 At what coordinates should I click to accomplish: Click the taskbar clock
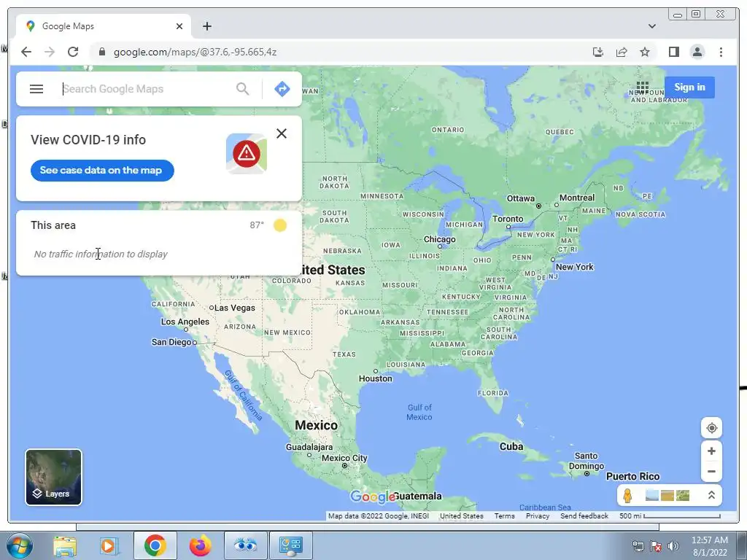(709, 546)
